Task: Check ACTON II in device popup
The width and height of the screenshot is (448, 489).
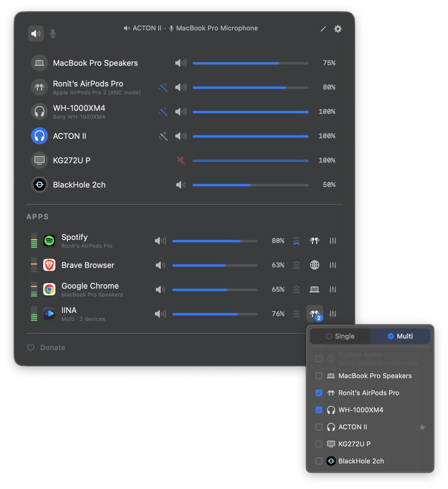Action: pyautogui.click(x=319, y=427)
